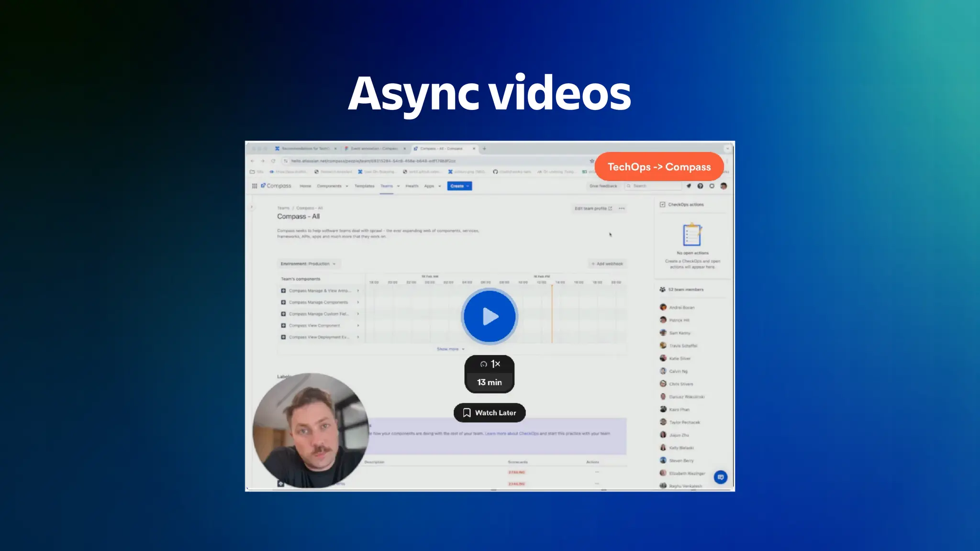Open Calvin Ng's team member entry
Screen dimensions: 980x551
coord(674,371)
